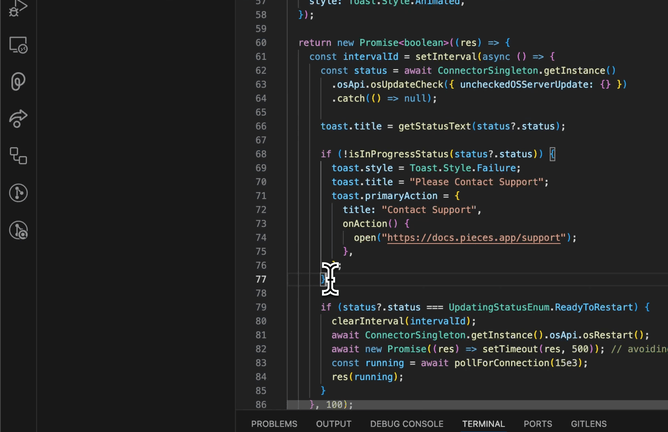Switch to the OUTPUT panel tab
668x432 pixels.
point(333,424)
